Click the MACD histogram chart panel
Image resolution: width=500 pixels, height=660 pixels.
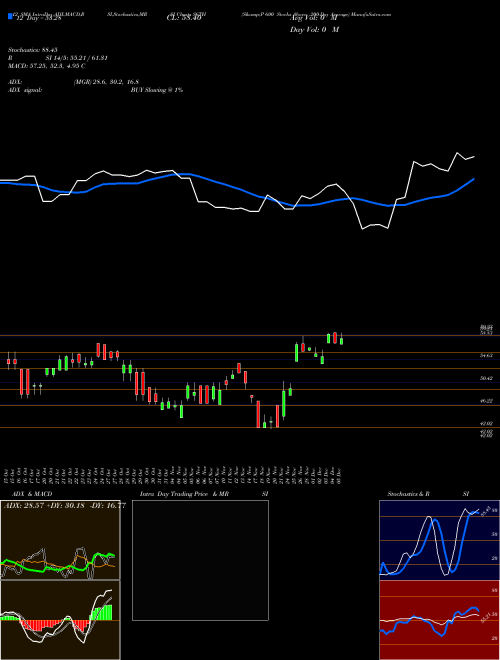(60, 620)
